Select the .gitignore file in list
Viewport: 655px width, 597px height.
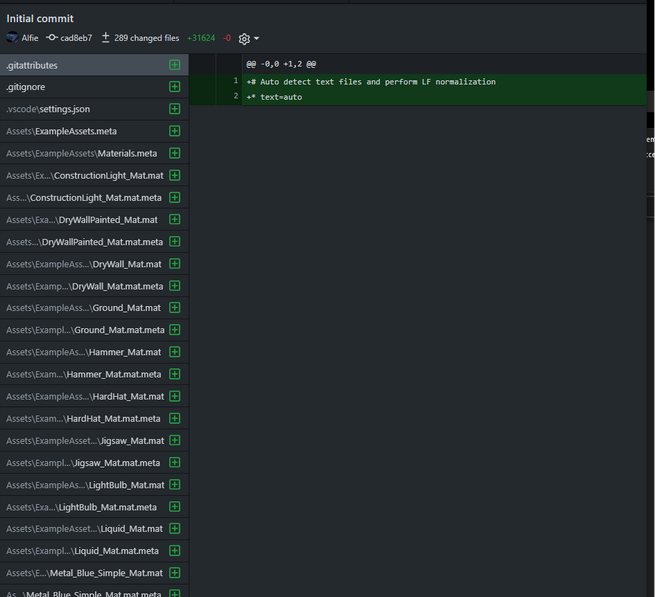26,87
